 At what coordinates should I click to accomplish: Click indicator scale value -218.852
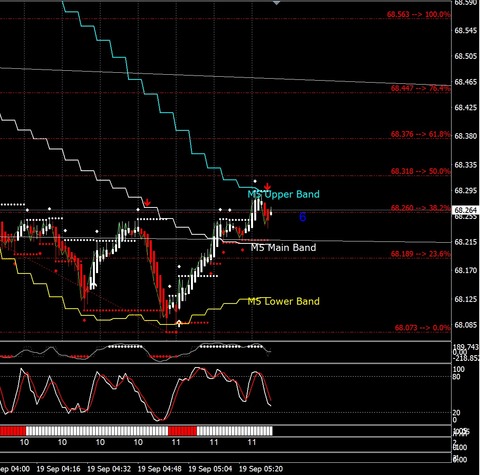point(466,358)
